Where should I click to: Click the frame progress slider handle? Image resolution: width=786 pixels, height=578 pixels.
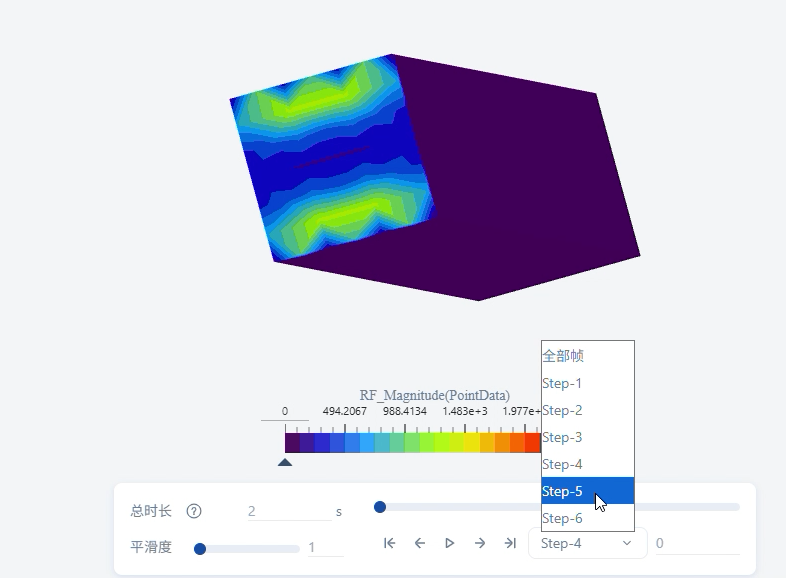pyautogui.click(x=380, y=507)
